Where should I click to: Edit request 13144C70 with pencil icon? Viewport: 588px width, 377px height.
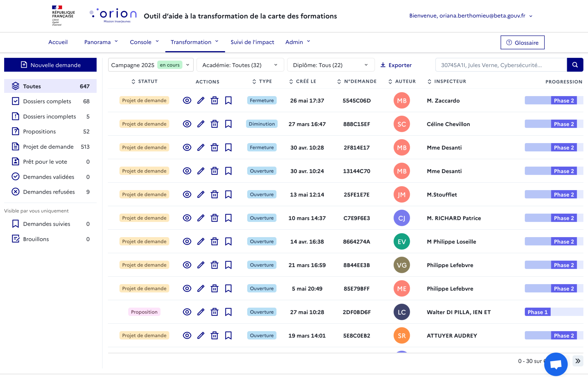[x=201, y=171]
